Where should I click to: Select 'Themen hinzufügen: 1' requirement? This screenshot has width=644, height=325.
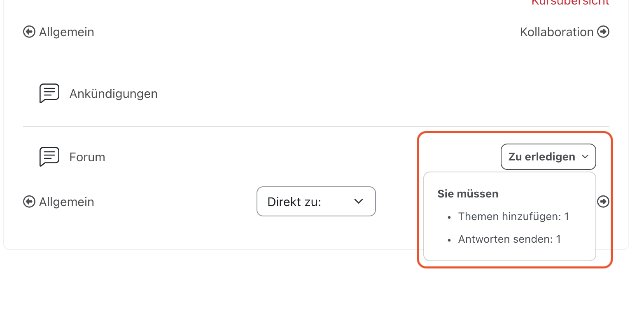[513, 216]
